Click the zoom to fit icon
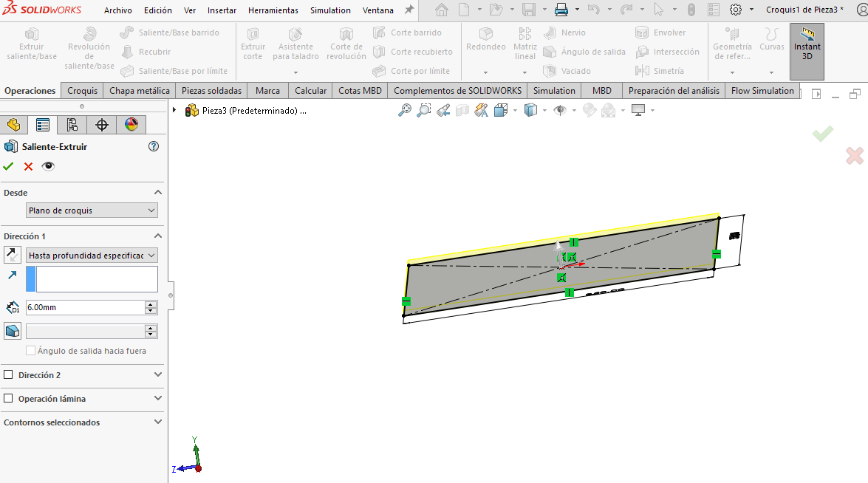Screen dimensions: 868x483 tap(405, 111)
